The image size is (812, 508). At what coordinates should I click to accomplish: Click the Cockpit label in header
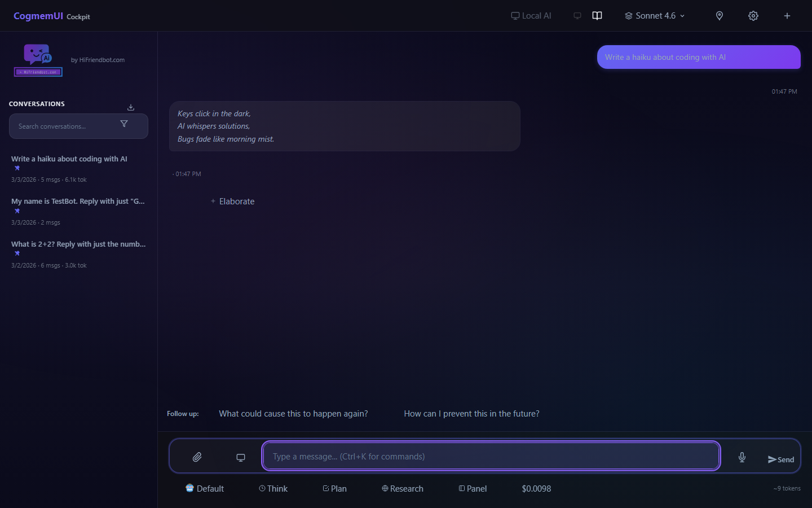78,17
